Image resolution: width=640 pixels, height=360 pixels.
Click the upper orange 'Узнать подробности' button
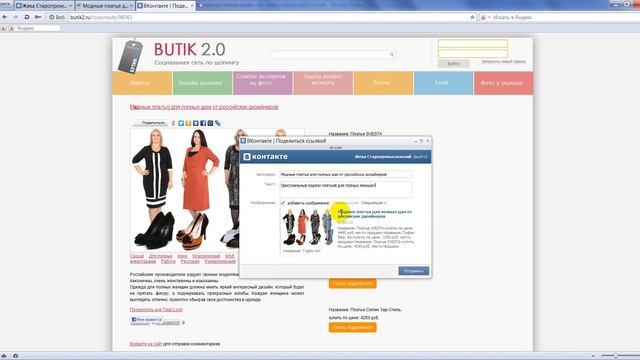tap(352, 283)
